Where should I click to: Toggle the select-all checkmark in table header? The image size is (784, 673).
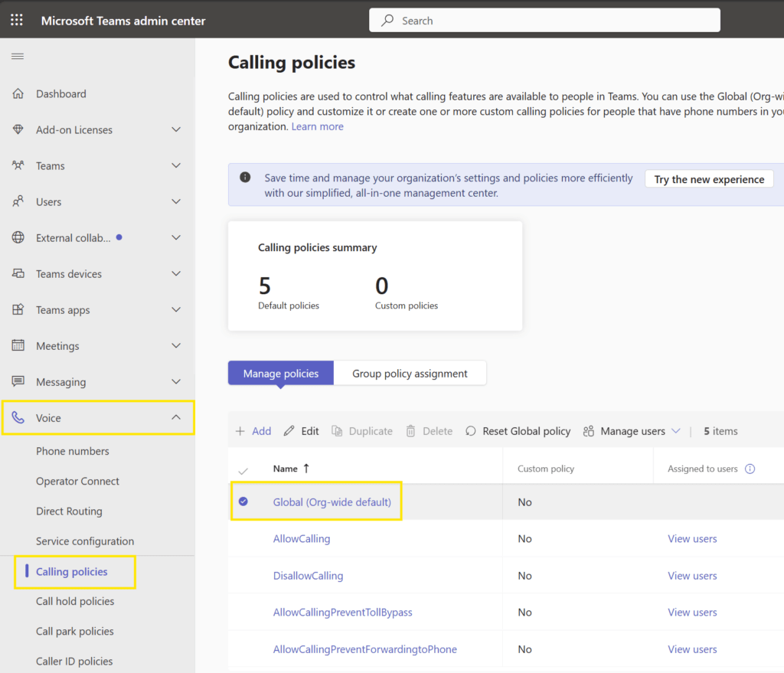coord(243,471)
